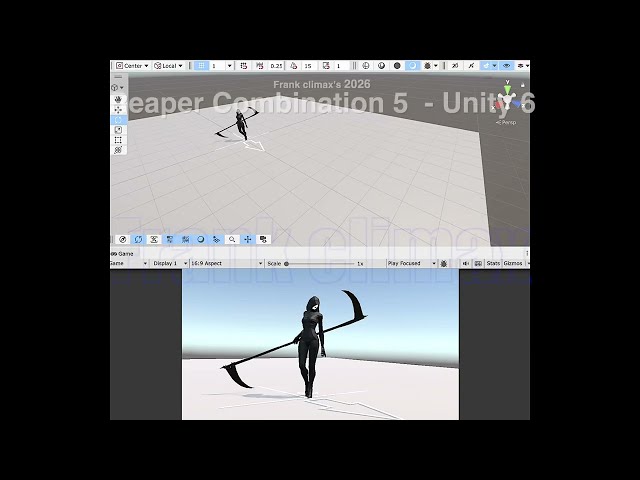Click the Stats button

coord(493,264)
